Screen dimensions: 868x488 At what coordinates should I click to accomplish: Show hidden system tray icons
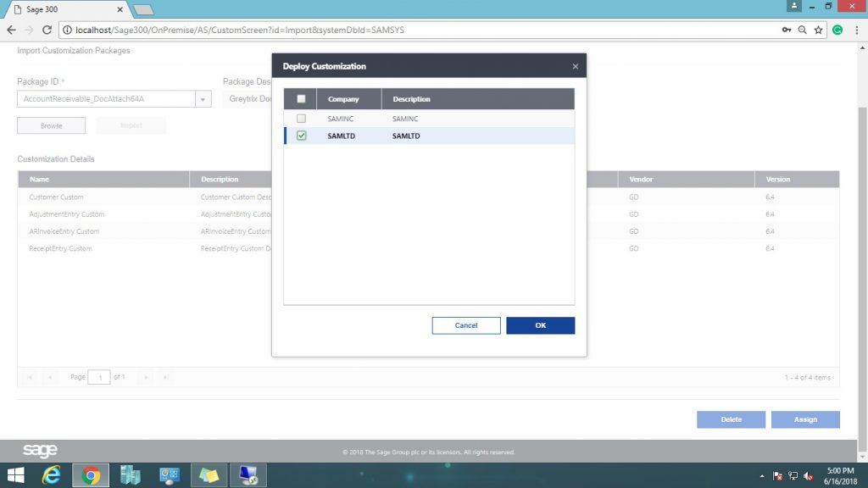pos(762,476)
